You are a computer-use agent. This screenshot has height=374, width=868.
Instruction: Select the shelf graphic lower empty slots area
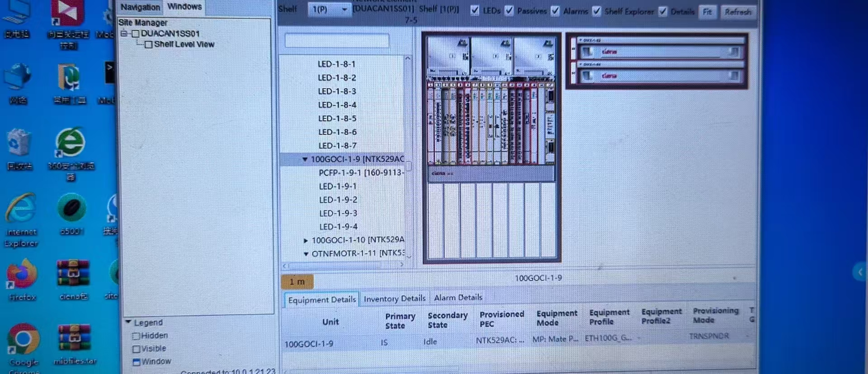click(x=492, y=220)
